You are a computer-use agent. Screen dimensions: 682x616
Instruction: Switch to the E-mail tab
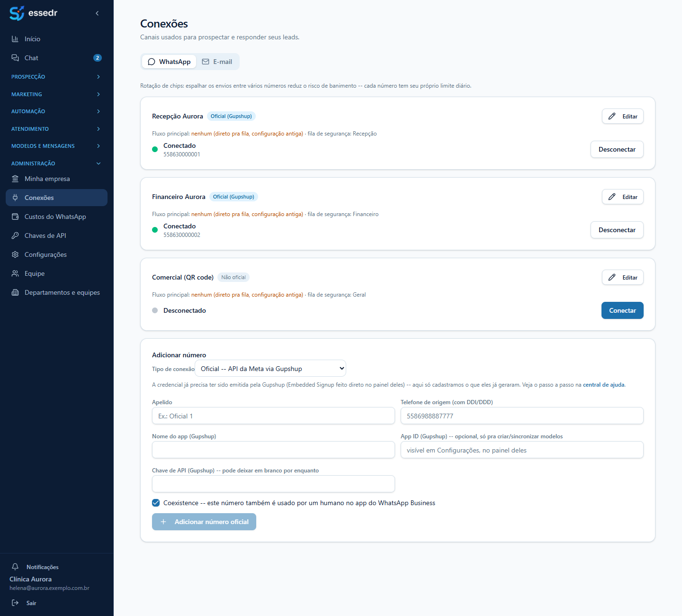point(217,62)
